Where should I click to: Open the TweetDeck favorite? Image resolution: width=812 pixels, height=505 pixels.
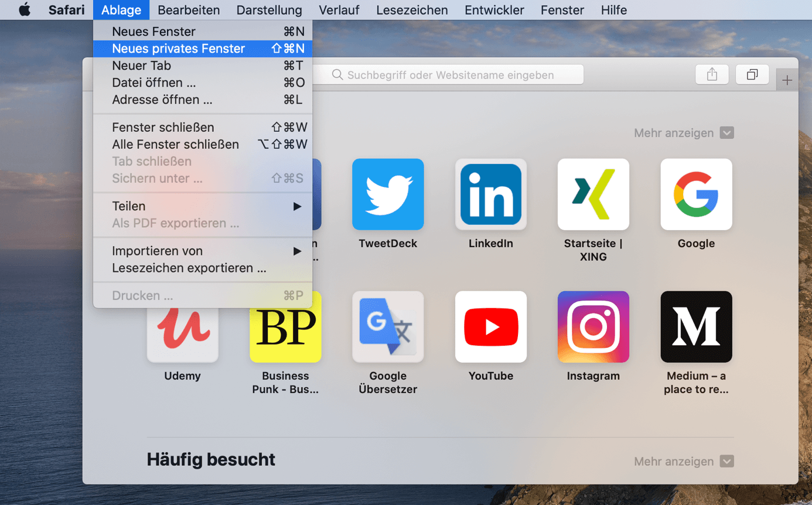click(388, 194)
